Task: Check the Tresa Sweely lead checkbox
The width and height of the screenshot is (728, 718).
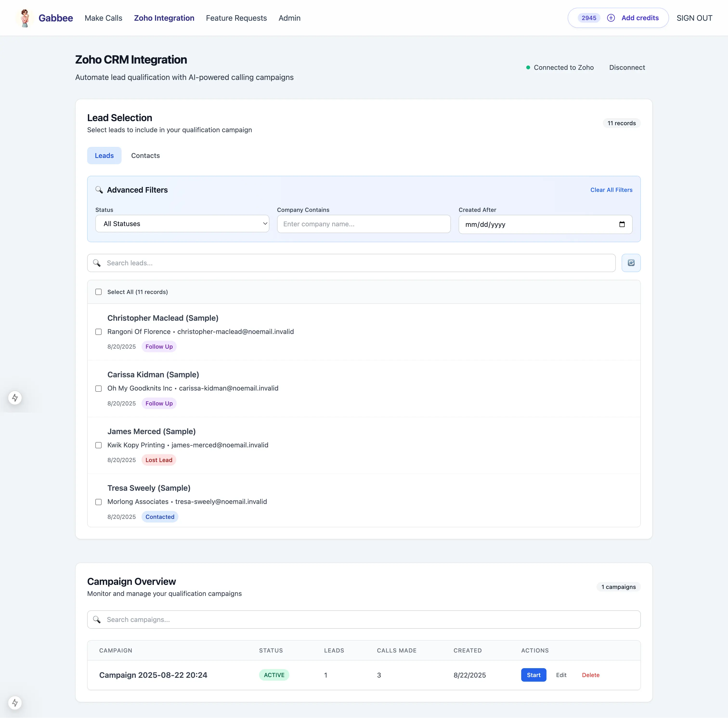Action: (98, 502)
